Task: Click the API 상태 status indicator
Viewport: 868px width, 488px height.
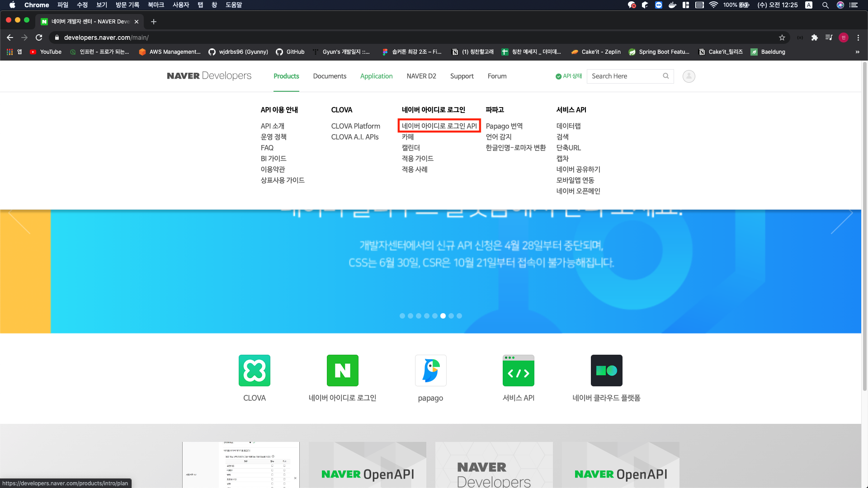Action: [x=569, y=76]
